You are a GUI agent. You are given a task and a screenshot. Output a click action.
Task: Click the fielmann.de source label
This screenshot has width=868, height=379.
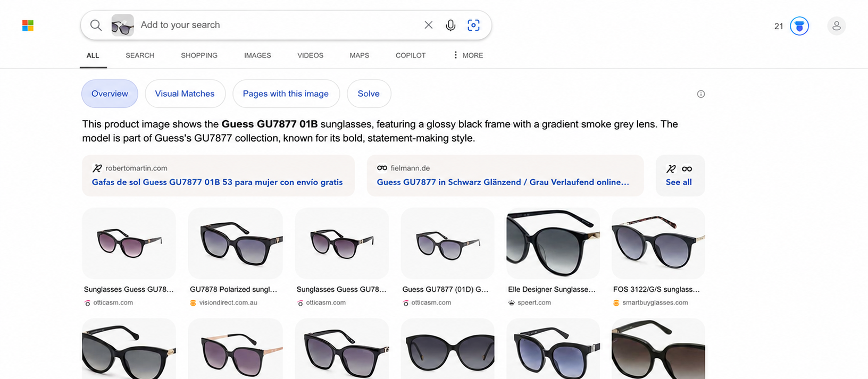410,168
